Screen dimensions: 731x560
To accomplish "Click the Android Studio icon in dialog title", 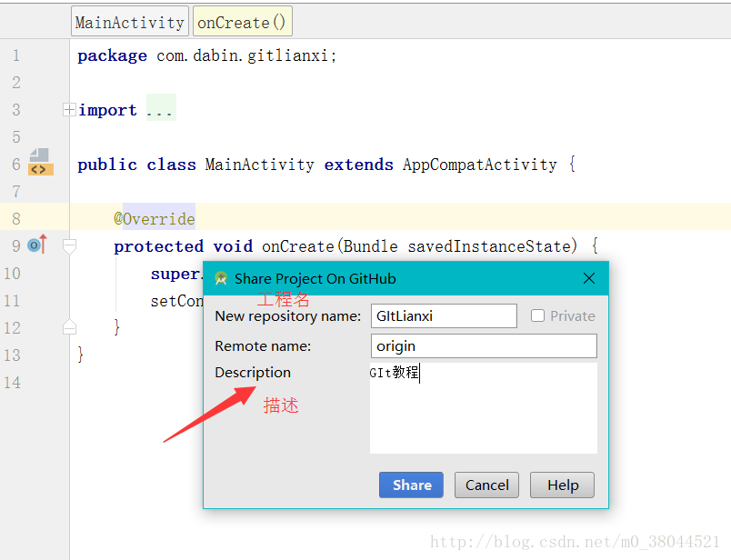I will [221, 279].
